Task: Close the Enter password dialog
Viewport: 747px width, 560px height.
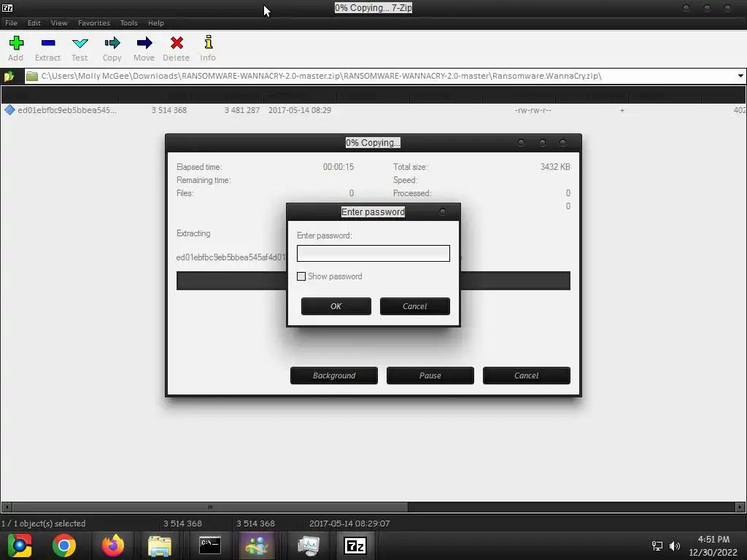Action: pos(443,211)
